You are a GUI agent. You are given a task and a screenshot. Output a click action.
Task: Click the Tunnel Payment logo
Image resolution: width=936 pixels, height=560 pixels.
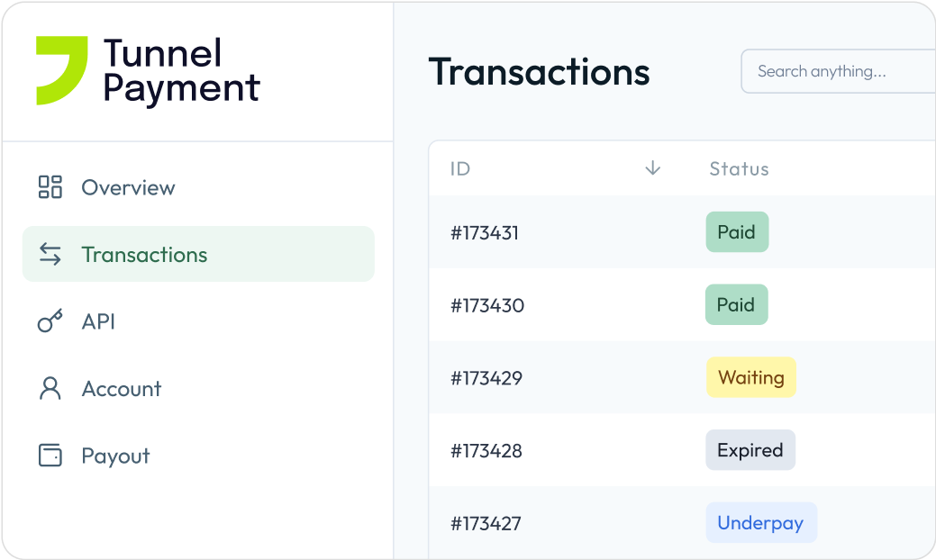[x=147, y=70]
